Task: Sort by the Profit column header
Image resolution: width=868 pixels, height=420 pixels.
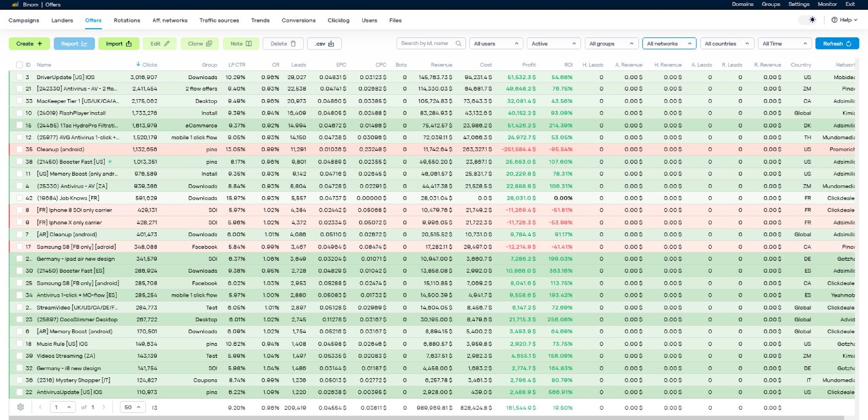Action: click(x=529, y=65)
